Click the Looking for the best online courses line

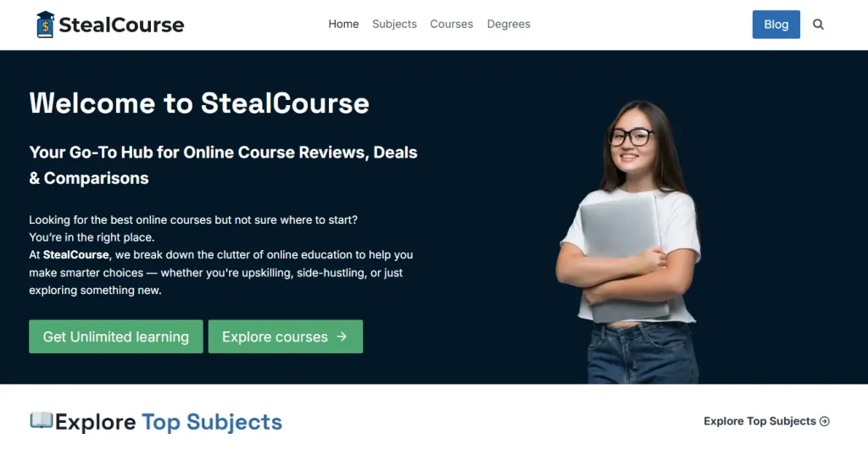coord(193,219)
